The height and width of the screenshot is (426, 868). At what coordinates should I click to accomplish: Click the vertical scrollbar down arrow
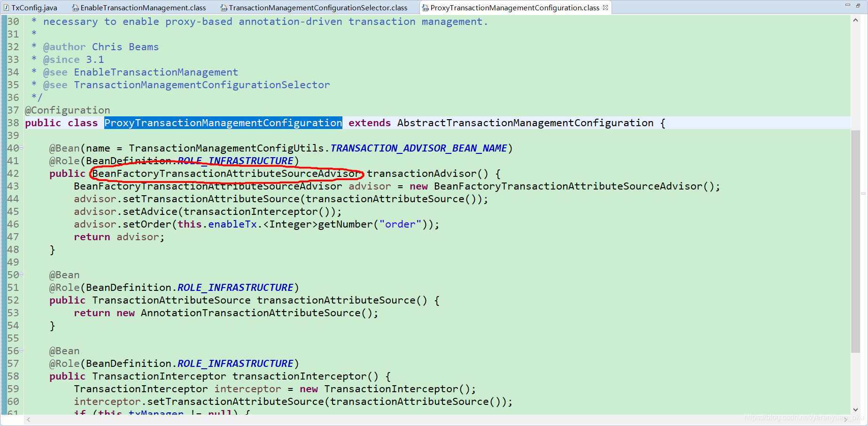tap(855, 410)
